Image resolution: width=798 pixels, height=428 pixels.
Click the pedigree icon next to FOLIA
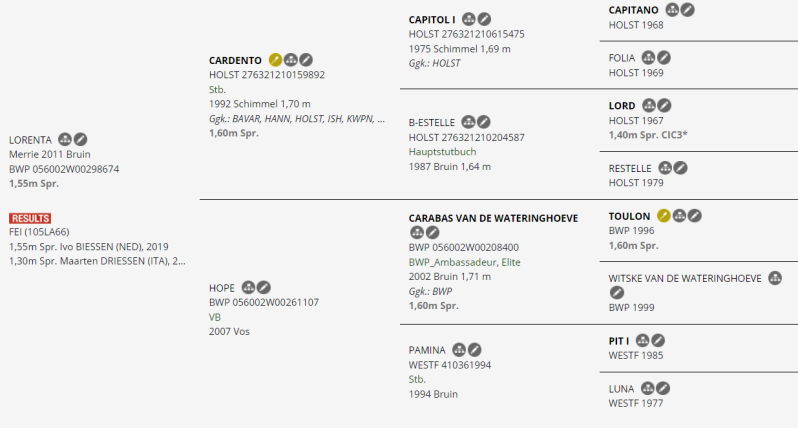point(648,58)
